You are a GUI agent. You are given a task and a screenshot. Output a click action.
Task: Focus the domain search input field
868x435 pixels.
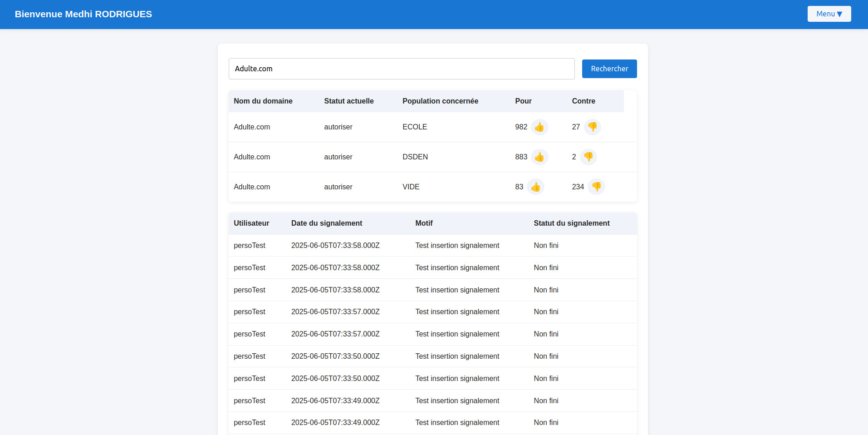click(401, 69)
